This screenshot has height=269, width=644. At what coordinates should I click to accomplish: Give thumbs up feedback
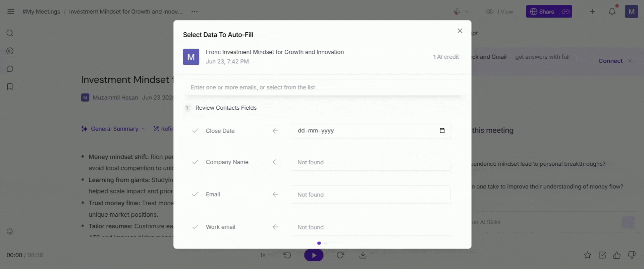tap(617, 255)
